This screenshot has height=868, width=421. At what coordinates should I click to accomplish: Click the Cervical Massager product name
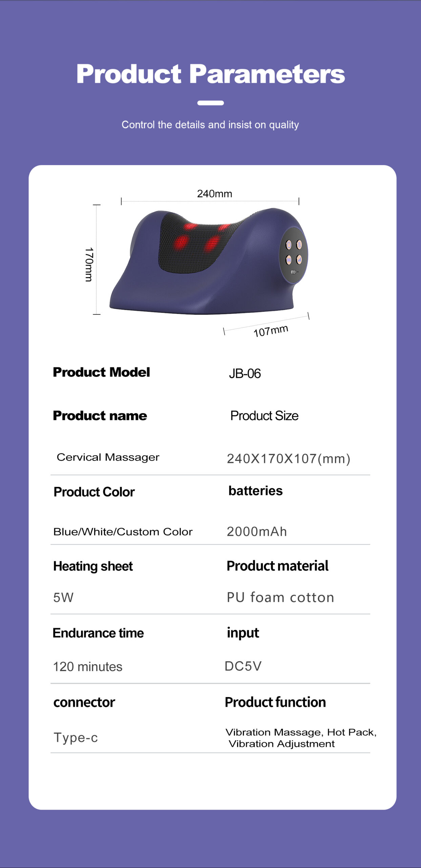point(108,457)
